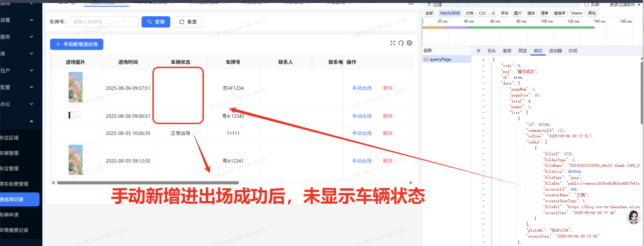Select 媒体 network filter

pos(531,13)
